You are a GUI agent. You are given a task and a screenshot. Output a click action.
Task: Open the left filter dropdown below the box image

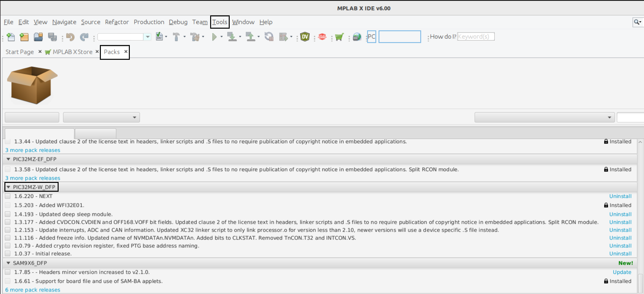101,117
